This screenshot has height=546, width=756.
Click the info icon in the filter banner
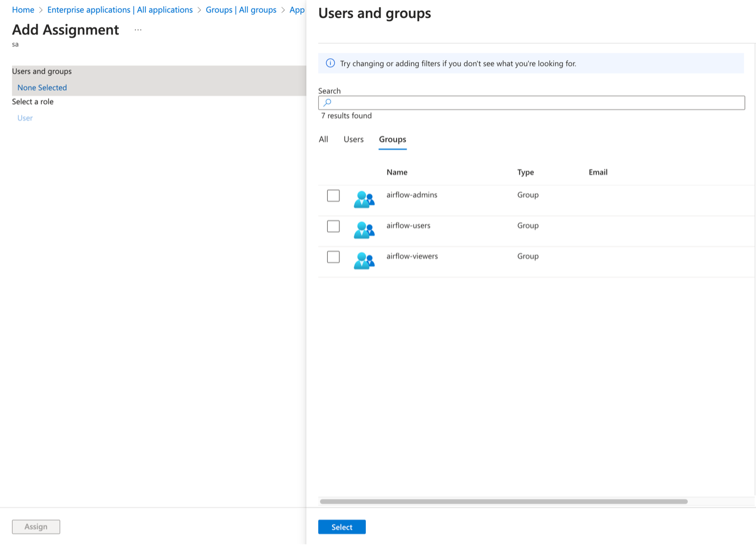[330, 63]
